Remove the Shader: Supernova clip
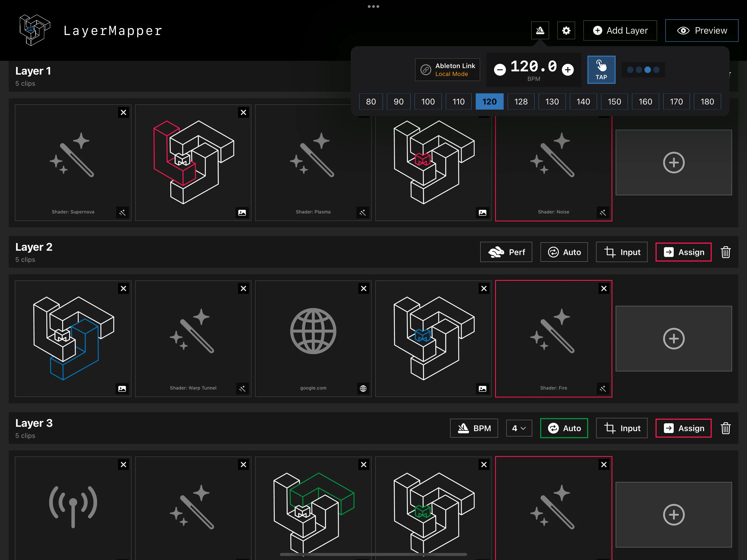Viewport: 747px width, 560px height. (x=123, y=112)
